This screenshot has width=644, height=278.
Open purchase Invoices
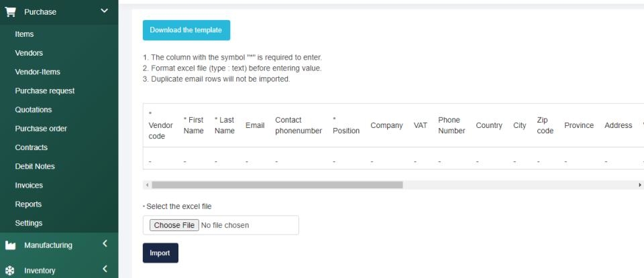click(29, 186)
